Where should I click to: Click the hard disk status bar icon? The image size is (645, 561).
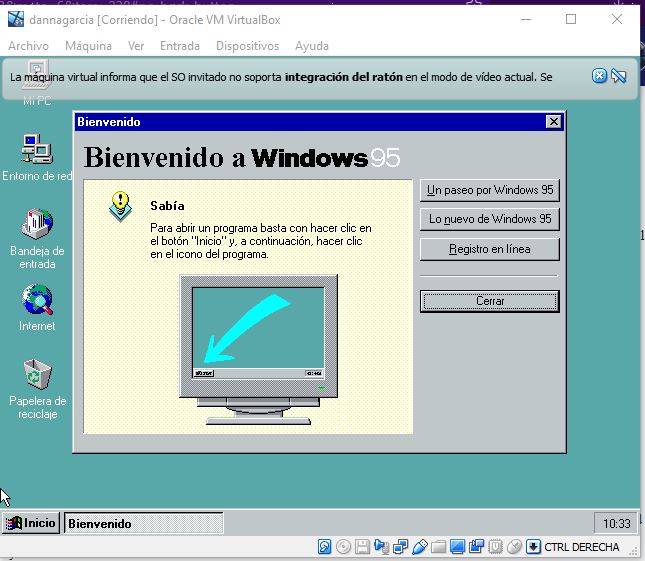pyautogui.click(x=325, y=547)
